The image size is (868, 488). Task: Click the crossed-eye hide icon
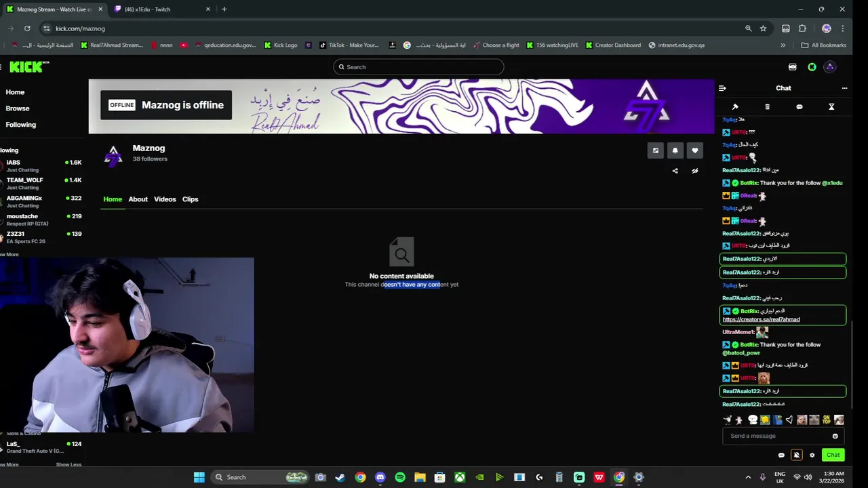694,171
